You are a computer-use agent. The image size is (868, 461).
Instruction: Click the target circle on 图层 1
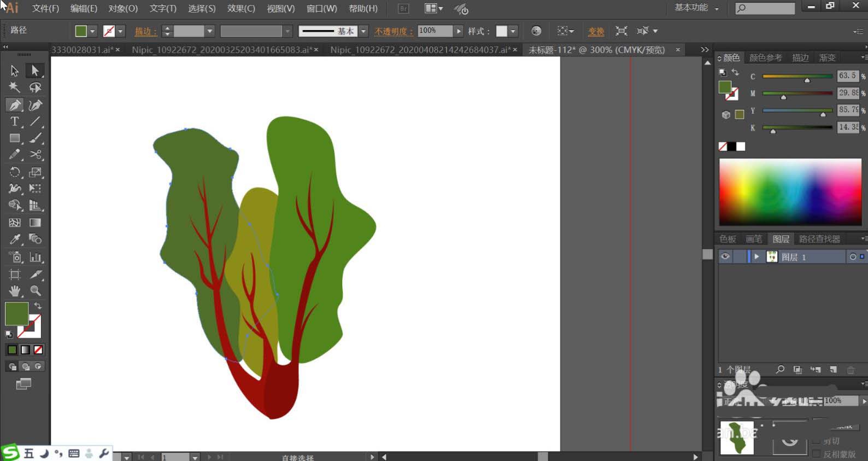852,256
